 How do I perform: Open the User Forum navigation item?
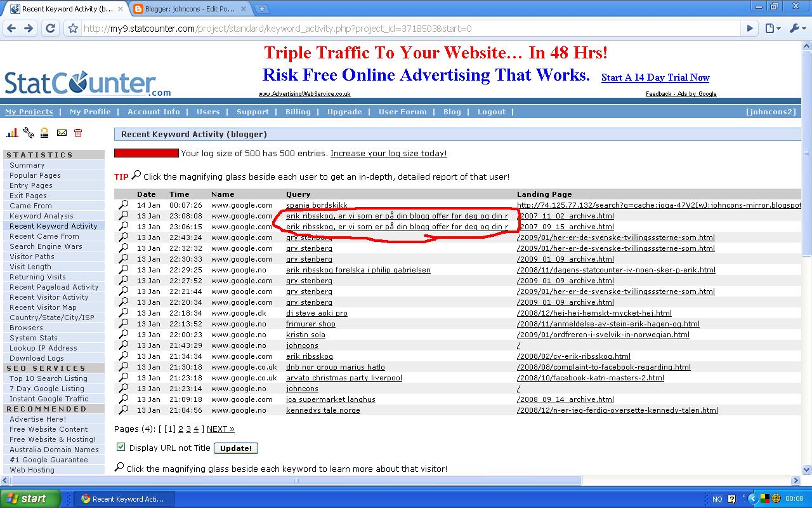(x=403, y=112)
